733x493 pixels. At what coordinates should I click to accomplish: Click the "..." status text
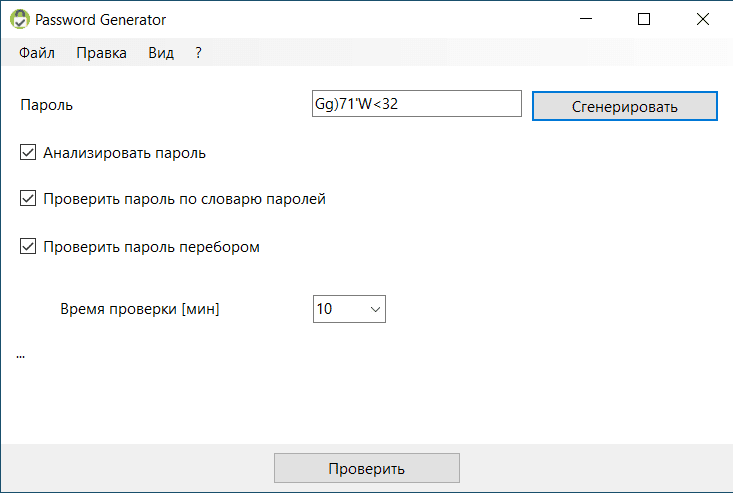21,355
